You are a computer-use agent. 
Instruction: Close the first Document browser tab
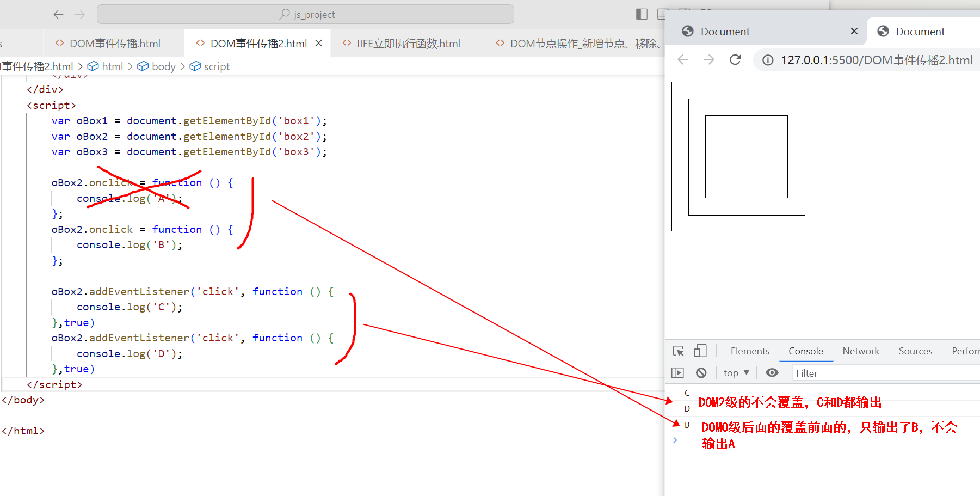tap(854, 31)
